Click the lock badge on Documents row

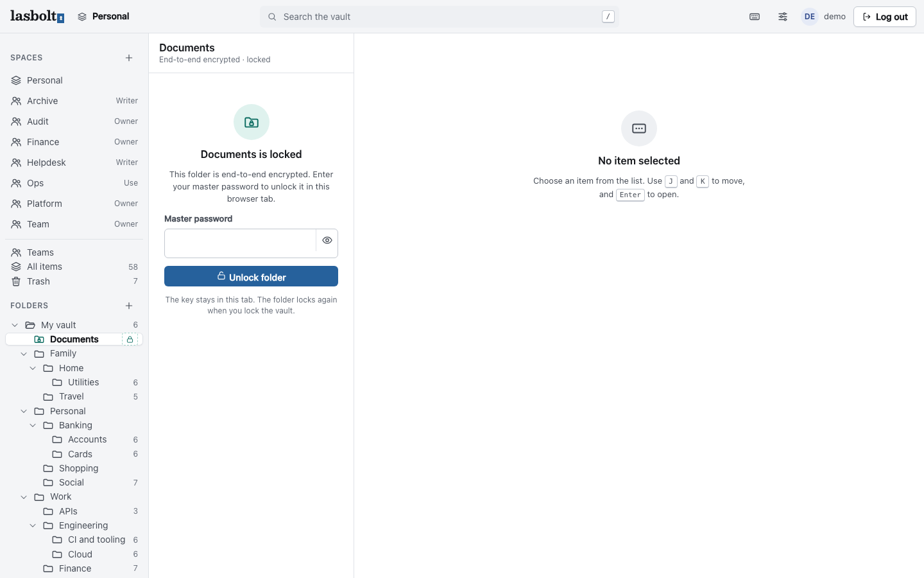(130, 339)
